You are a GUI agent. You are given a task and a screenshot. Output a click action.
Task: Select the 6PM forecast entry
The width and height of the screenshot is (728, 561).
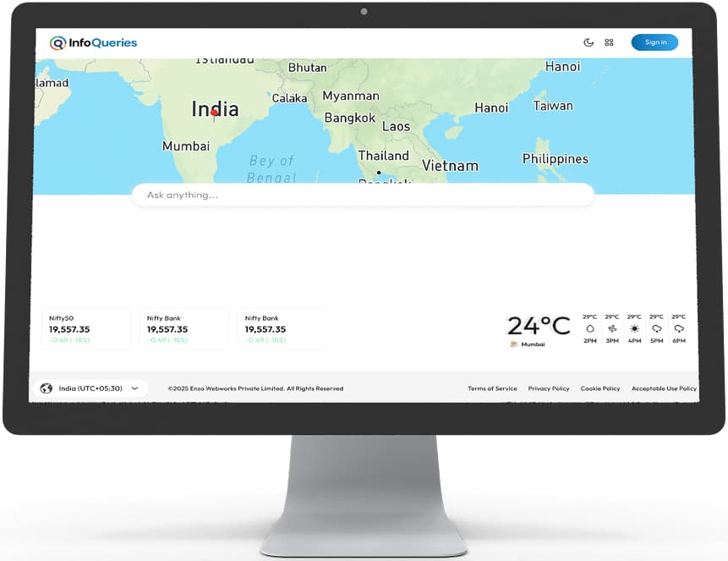678,328
